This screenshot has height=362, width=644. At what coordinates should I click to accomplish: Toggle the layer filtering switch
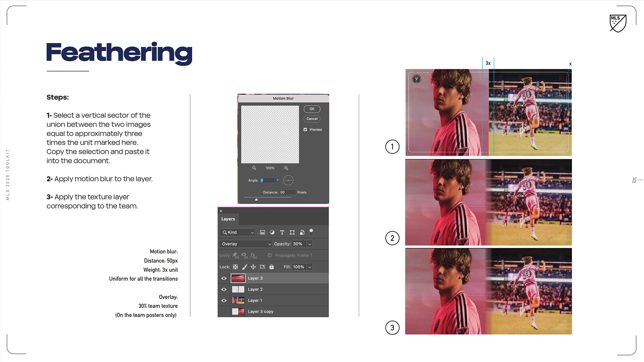click(311, 232)
